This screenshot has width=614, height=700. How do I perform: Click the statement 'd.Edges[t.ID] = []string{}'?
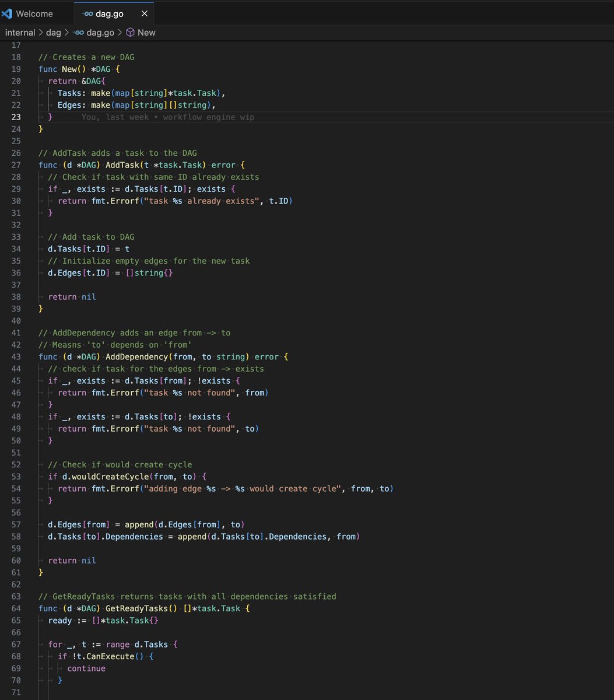[110, 272]
